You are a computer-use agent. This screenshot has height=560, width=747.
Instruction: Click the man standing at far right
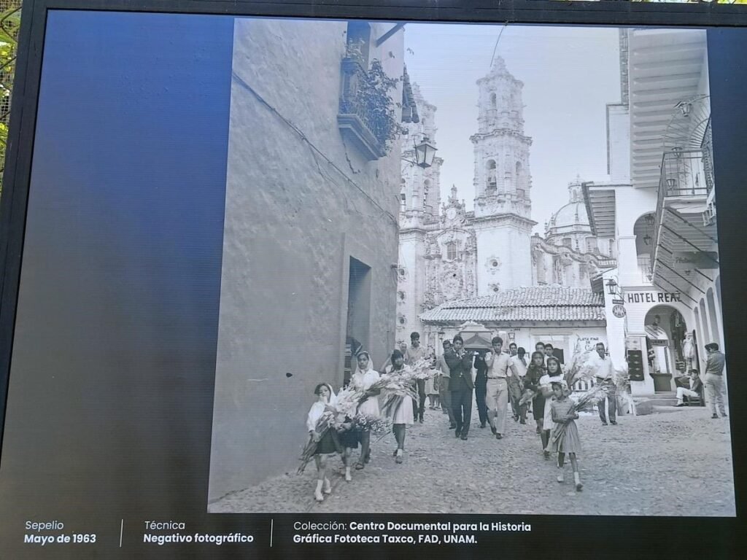[714, 380]
